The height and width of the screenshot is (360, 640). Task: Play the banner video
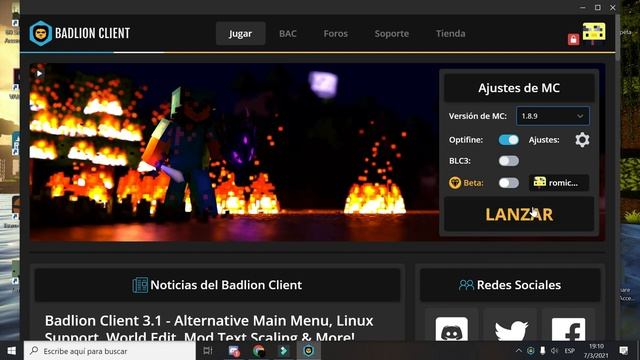39,73
